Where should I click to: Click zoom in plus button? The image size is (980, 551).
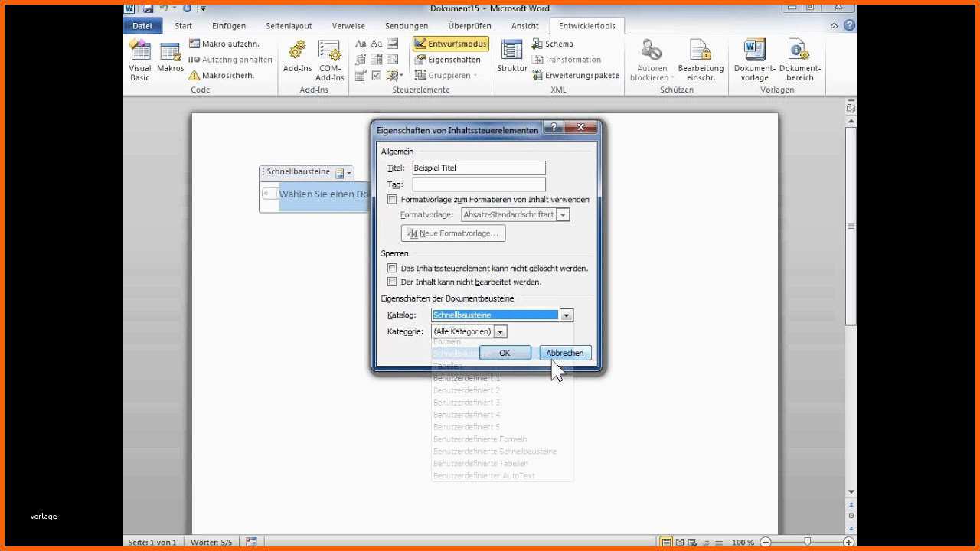click(848, 542)
